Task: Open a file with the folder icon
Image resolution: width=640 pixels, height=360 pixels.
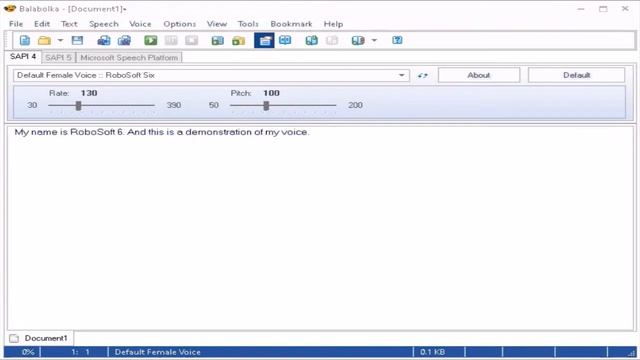Action: click(x=44, y=40)
